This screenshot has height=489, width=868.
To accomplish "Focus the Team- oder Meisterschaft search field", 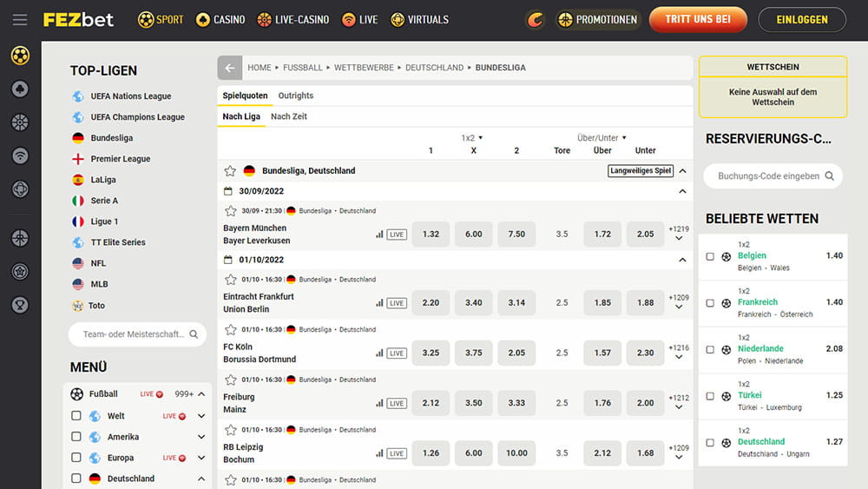I will [x=137, y=334].
